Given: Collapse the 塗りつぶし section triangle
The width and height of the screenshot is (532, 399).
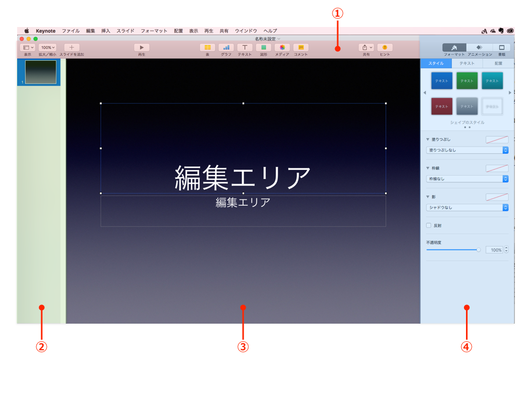Looking at the screenshot, I should click(427, 139).
